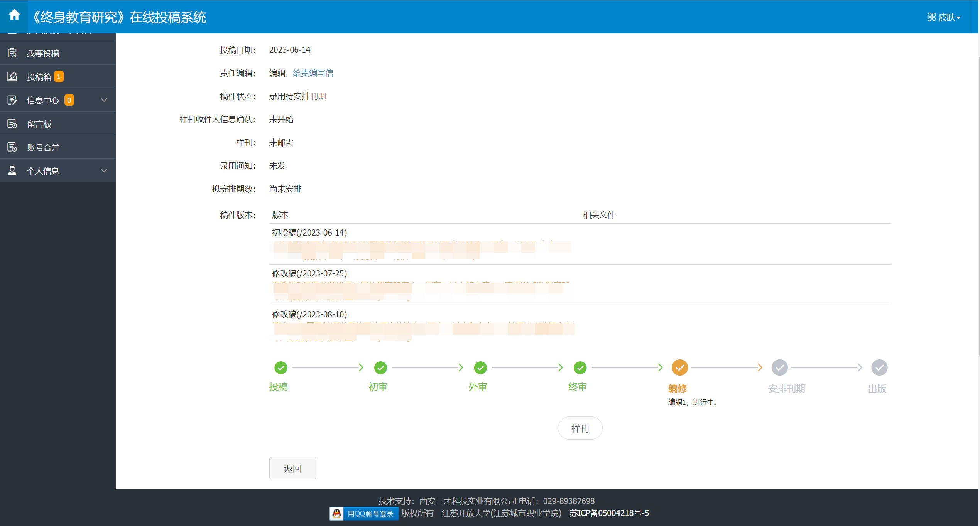This screenshot has height=526, width=980.
Task: Open 留言板 menu item
Action: point(39,124)
